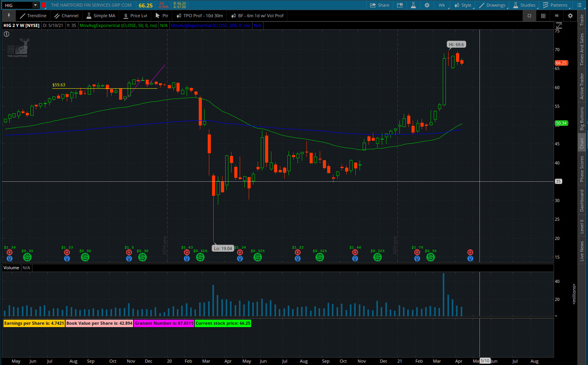This screenshot has width=588, height=365.
Task: Apply TPO Prof - 10d 30m style
Action: tap(200, 16)
